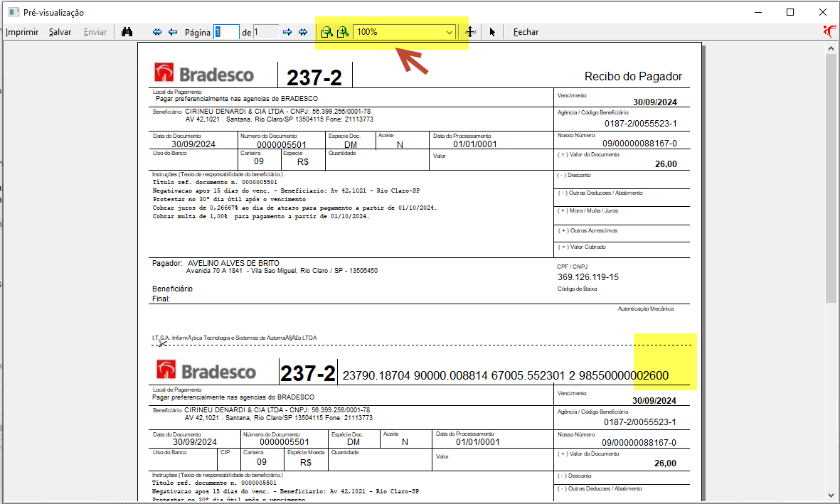Screen dimensions: 840x504
Task: Click the upper bank code 237-2
Action: (x=314, y=77)
